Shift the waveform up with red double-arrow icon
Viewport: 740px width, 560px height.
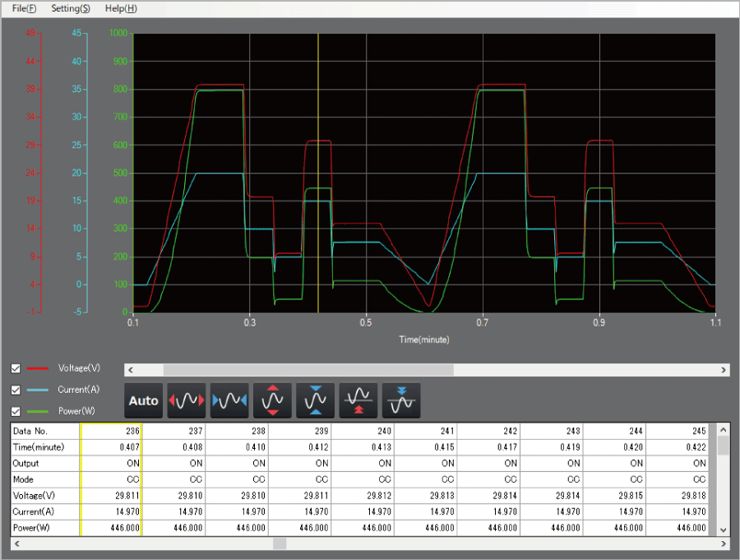pos(358,400)
